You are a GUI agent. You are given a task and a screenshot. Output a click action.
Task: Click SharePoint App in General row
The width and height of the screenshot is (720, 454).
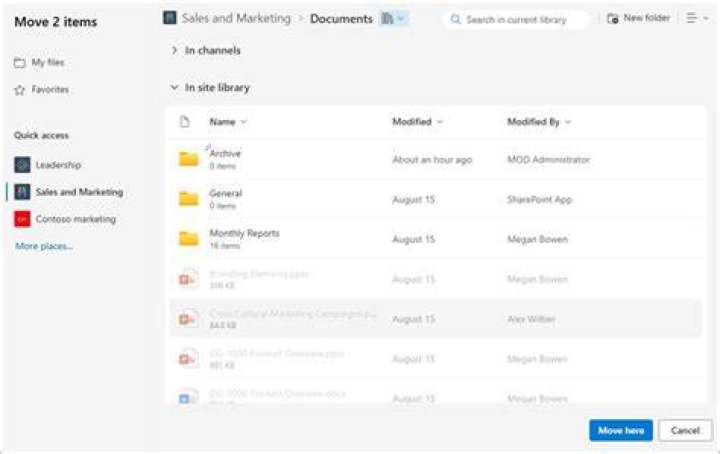(x=539, y=200)
